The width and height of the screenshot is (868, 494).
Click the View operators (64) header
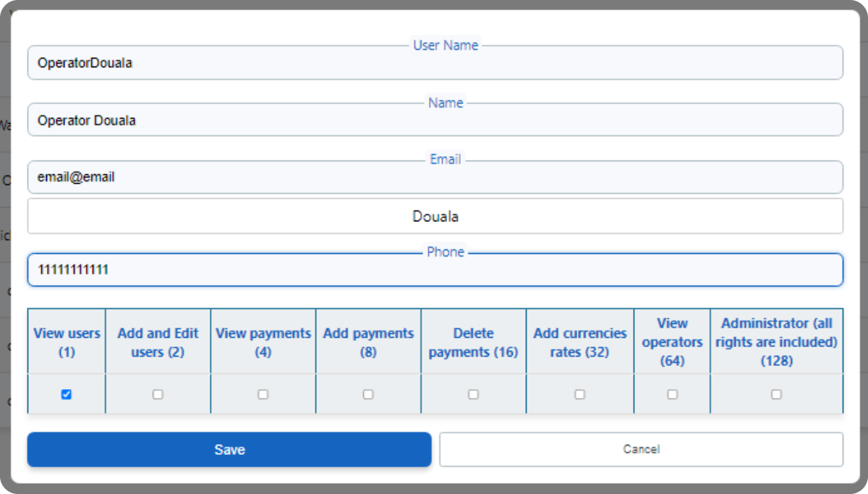coord(672,342)
